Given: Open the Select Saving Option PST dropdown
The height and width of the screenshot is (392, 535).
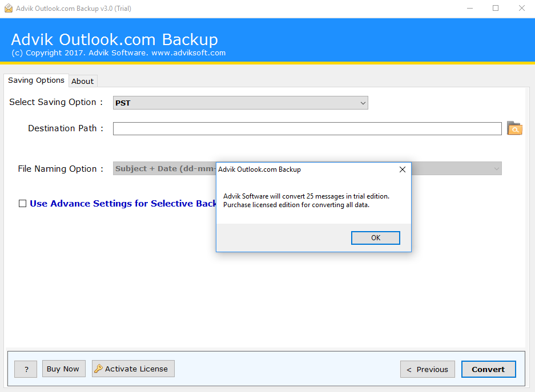Looking at the screenshot, I should click(240, 103).
